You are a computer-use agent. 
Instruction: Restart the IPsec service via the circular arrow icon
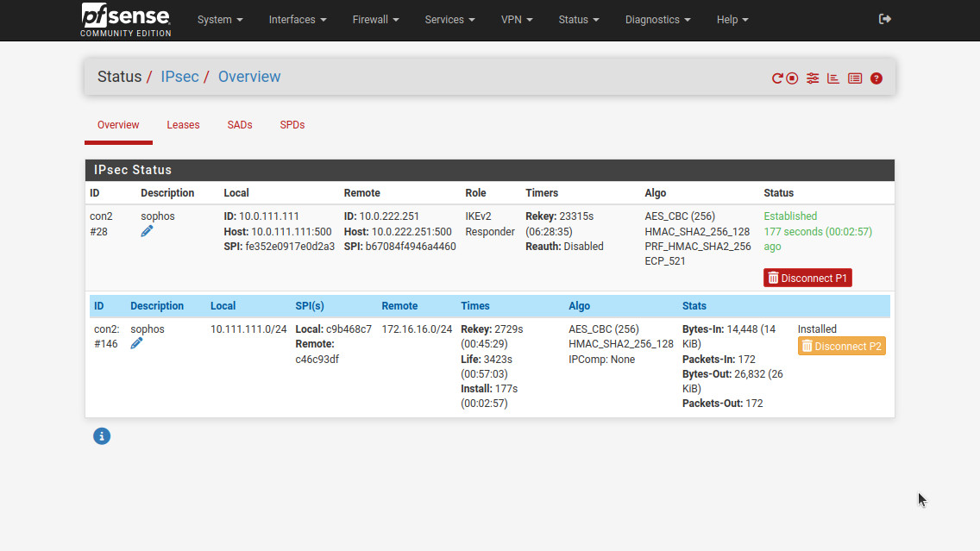776,78
